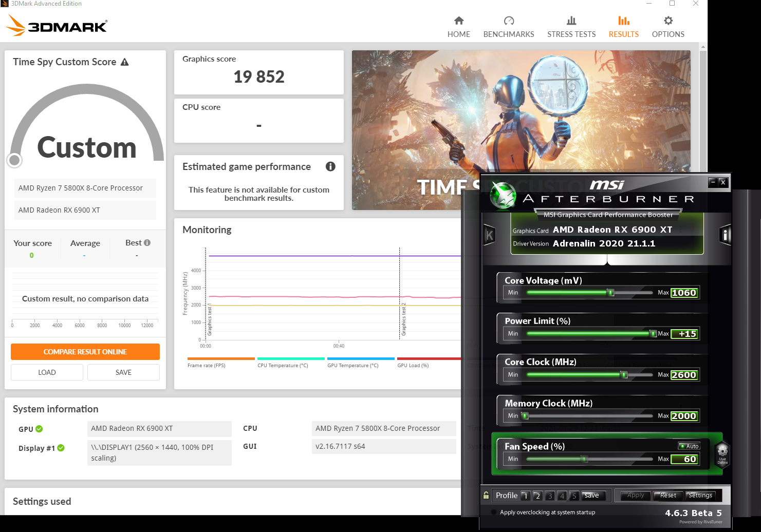Image resolution: width=761 pixels, height=532 pixels.
Task: Switch to the RESULTS tab
Action: pos(623,26)
